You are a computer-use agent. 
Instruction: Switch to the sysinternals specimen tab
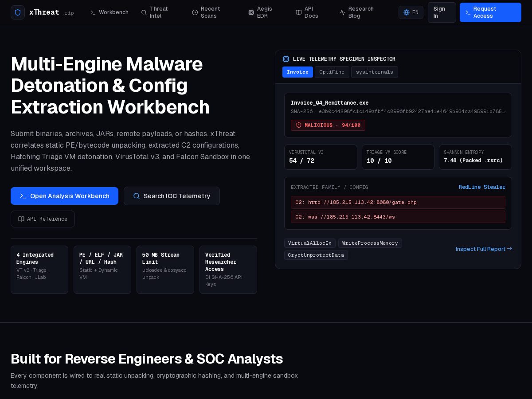(374, 72)
